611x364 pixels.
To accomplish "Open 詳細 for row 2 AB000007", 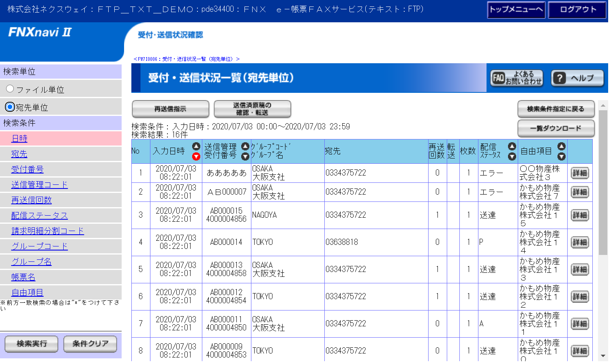I will (x=580, y=192).
